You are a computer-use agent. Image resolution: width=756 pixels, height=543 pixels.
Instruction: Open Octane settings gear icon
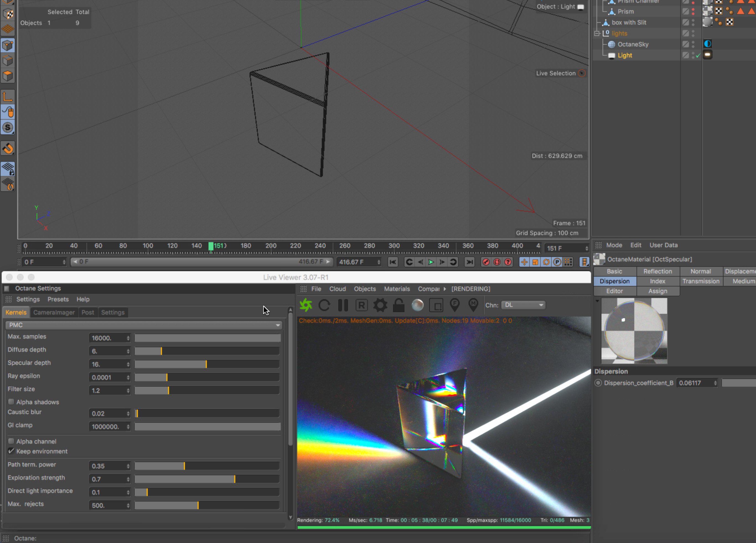[x=380, y=305]
